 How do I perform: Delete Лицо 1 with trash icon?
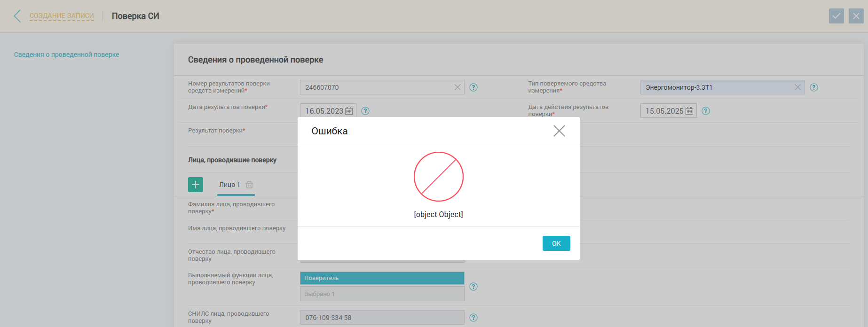click(249, 185)
